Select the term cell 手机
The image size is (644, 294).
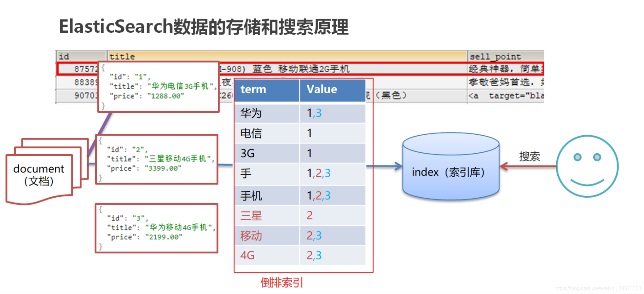[267, 195]
